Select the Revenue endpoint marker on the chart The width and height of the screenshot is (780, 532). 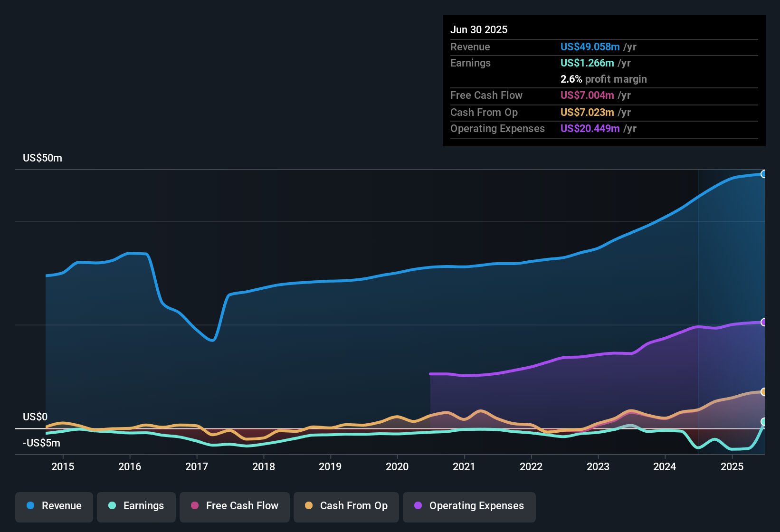pos(764,174)
